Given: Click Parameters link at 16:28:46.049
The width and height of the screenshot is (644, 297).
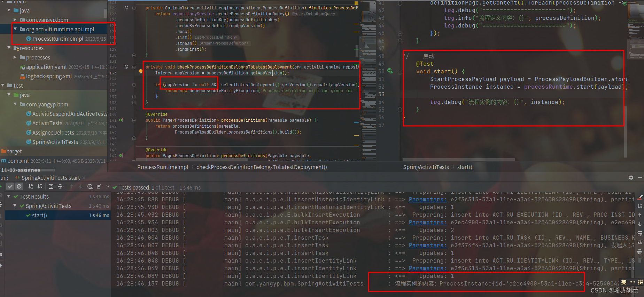Looking at the screenshot, I should pyautogui.click(x=428, y=268).
